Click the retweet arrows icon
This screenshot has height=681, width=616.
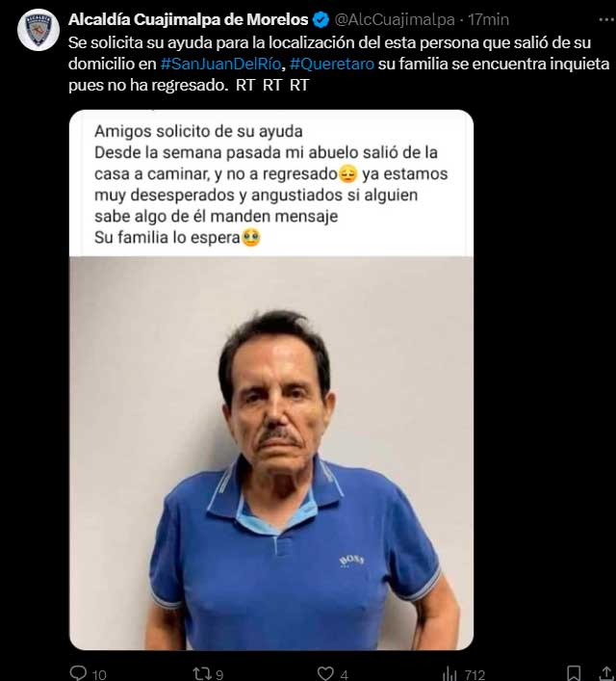click(202, 673)
